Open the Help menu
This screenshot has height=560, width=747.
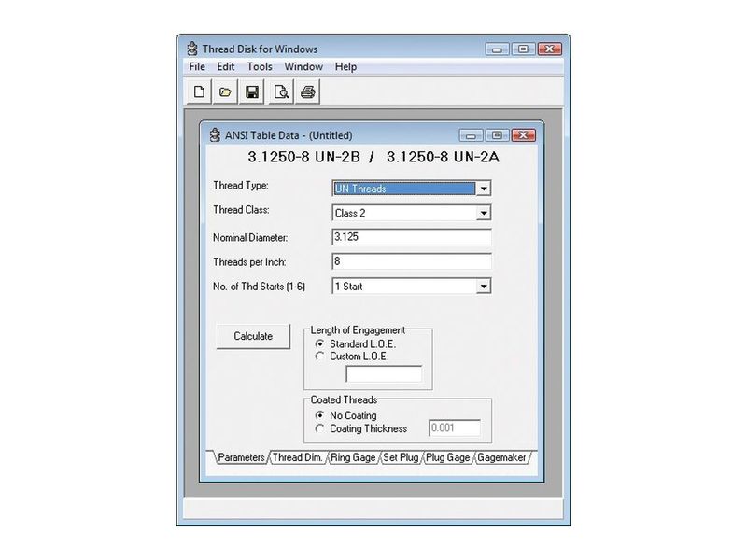[345, 66]
